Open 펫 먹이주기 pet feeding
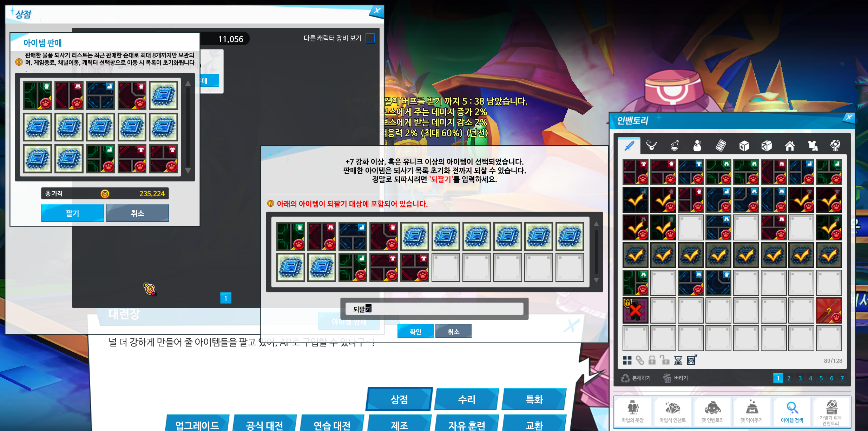 (x=752, y=412)
